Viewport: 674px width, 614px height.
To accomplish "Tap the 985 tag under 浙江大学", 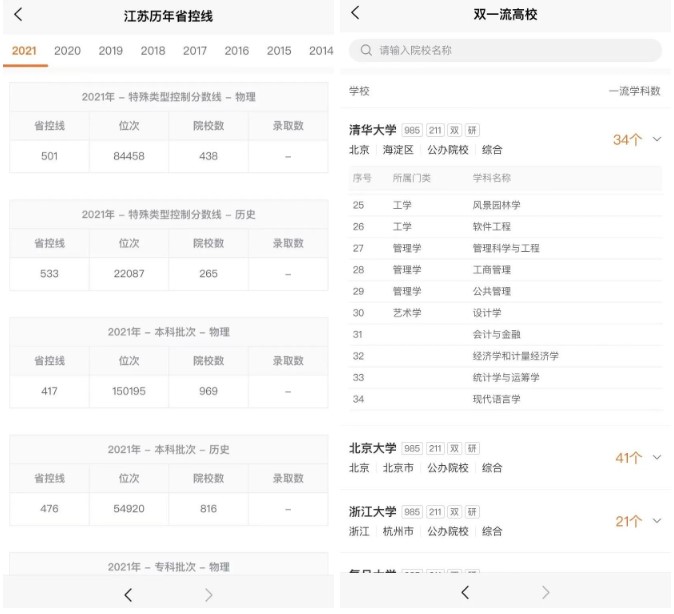I will 412,511.
